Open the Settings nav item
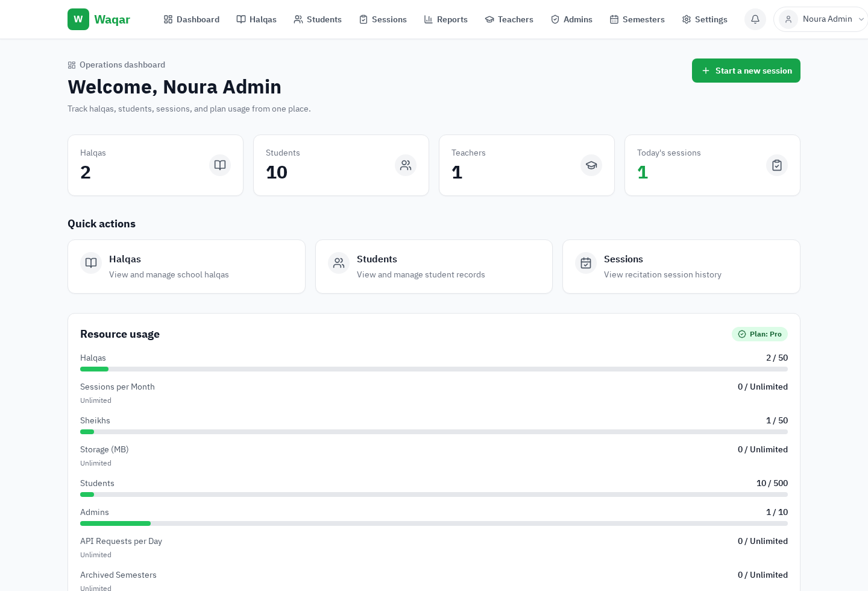 click(x=705, y=19)
